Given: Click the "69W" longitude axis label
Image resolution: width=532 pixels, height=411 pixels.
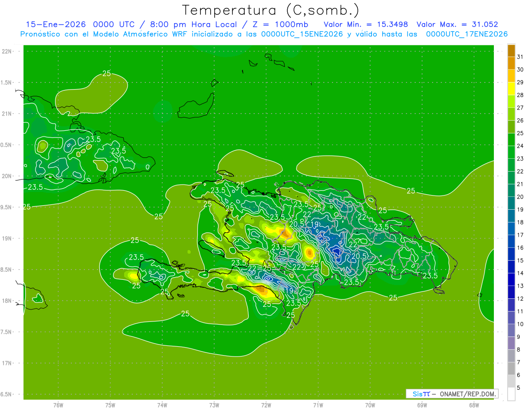Looking at the screenshot, I should [422, 405].
